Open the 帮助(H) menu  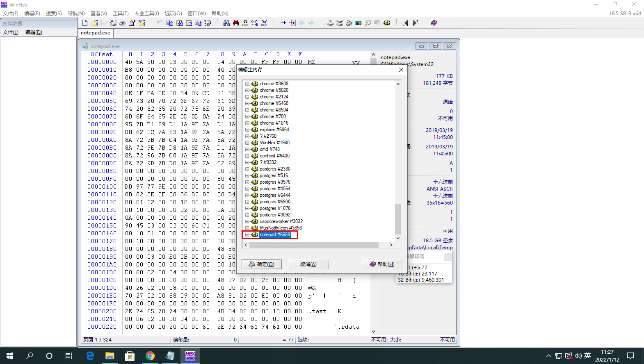tap(220, 14)
